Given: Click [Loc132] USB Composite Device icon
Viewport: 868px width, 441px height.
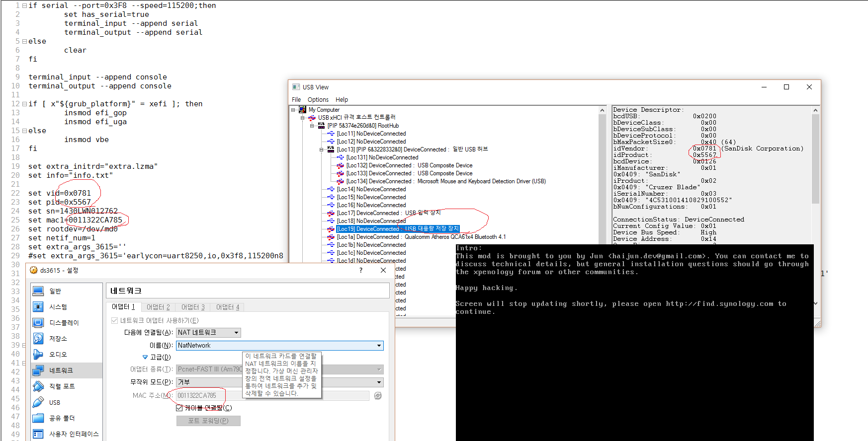Looking at the screenshot, I should pos(340,165).
